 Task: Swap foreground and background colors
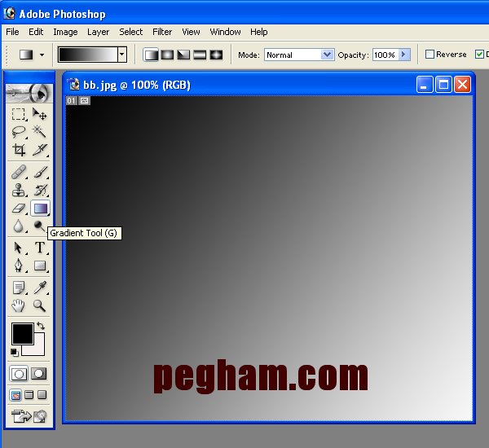41,326
